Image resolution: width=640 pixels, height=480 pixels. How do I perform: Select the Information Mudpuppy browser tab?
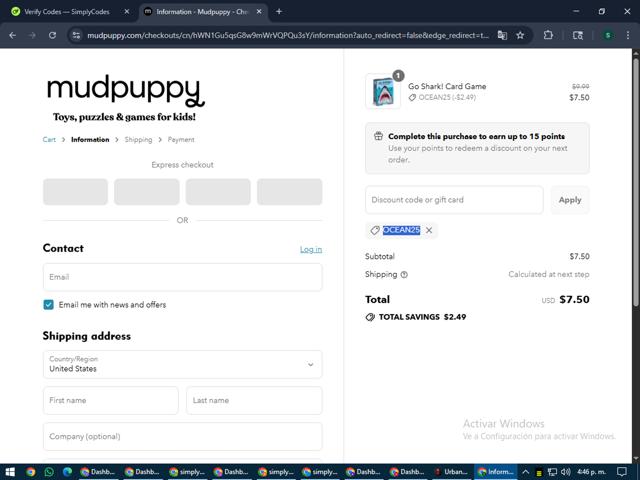pos(203,12)
